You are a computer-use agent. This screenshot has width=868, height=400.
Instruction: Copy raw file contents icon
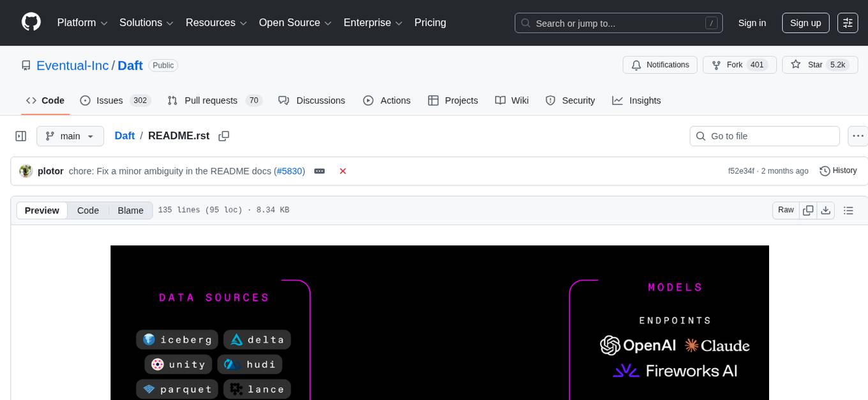click(x=808, y=210)
